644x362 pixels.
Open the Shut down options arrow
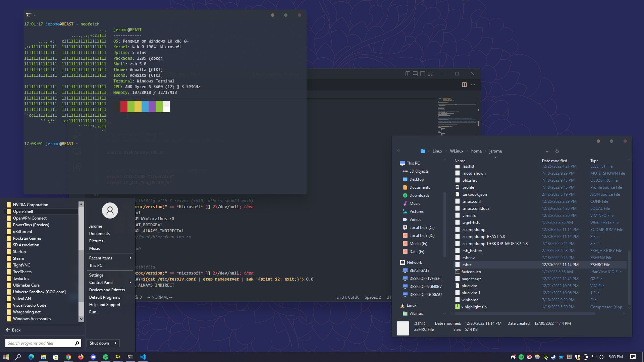(x=116, y=343)
